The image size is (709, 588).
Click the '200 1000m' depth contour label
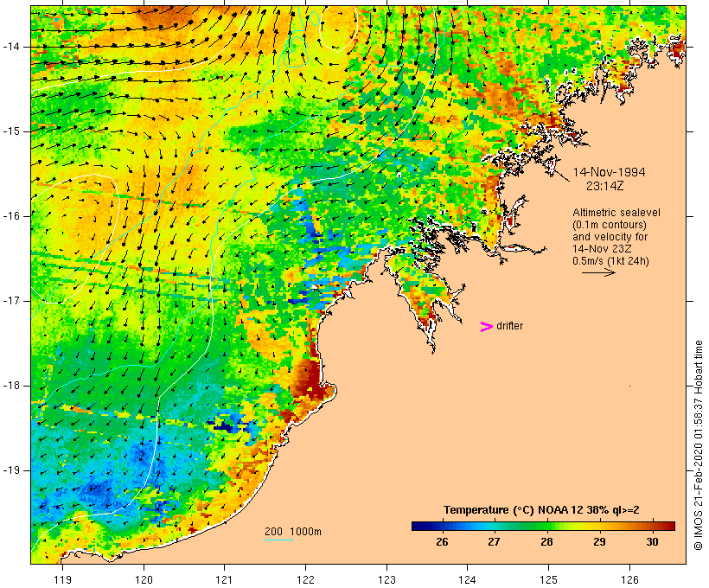tap(293, 532)
